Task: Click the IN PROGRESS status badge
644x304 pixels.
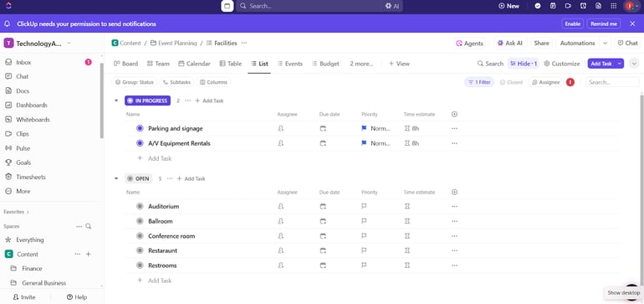Action: pyautogui.click(x=147, y=100)
